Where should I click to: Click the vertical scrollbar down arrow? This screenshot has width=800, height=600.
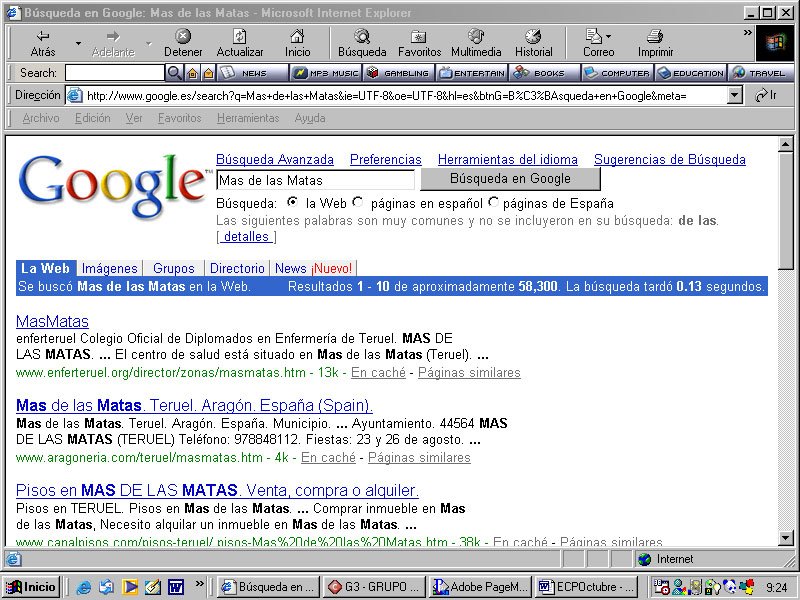coord(786,538)
